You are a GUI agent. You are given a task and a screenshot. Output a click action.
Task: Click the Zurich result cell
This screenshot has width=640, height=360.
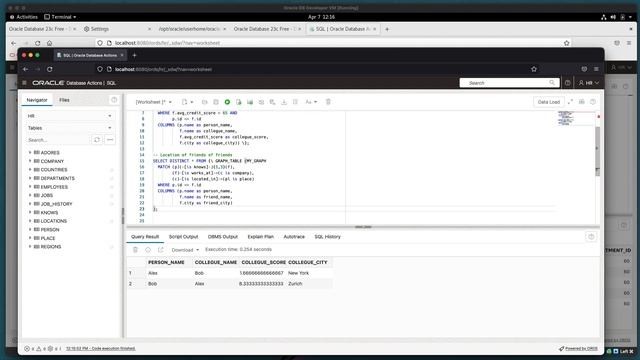coord(295,283)
